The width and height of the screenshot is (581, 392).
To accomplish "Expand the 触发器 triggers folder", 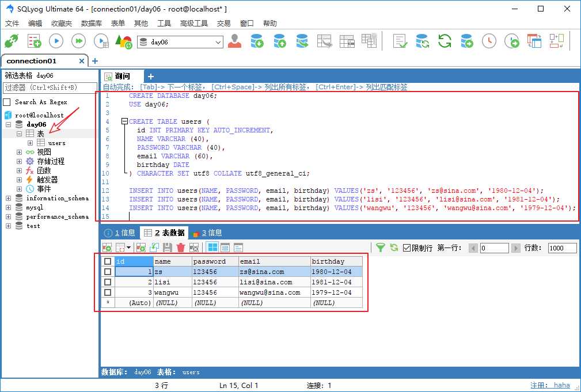I will tap(19, 180).
